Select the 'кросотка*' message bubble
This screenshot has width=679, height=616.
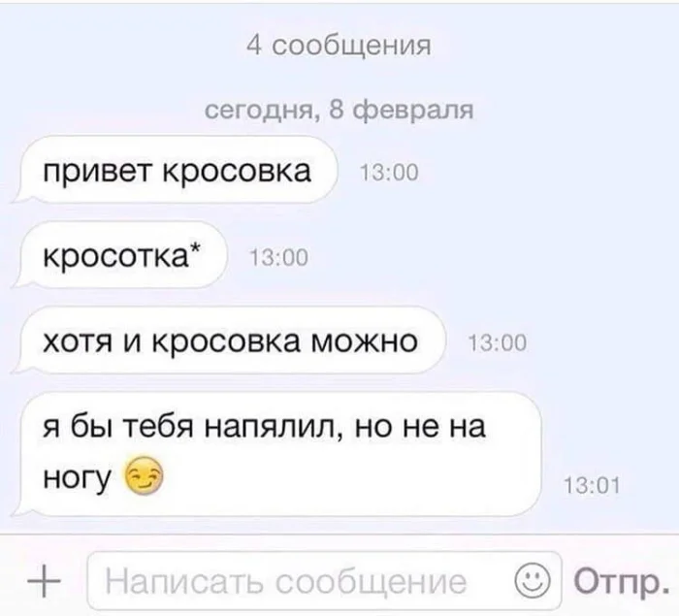pyautogui.click(x=119, y=255)
